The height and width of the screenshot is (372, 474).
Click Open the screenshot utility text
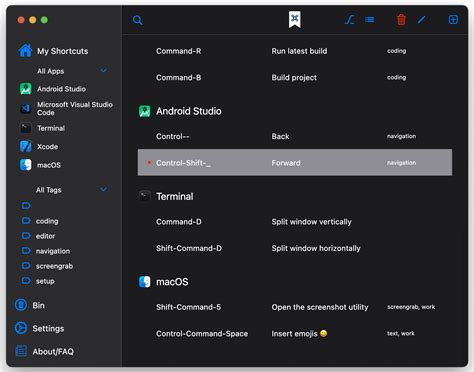tap(320, 307)
